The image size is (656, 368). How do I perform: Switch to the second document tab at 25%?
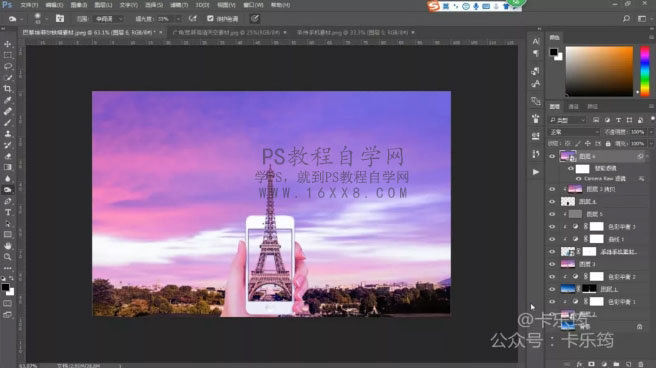pyautogui.click(x=229, y=32)
